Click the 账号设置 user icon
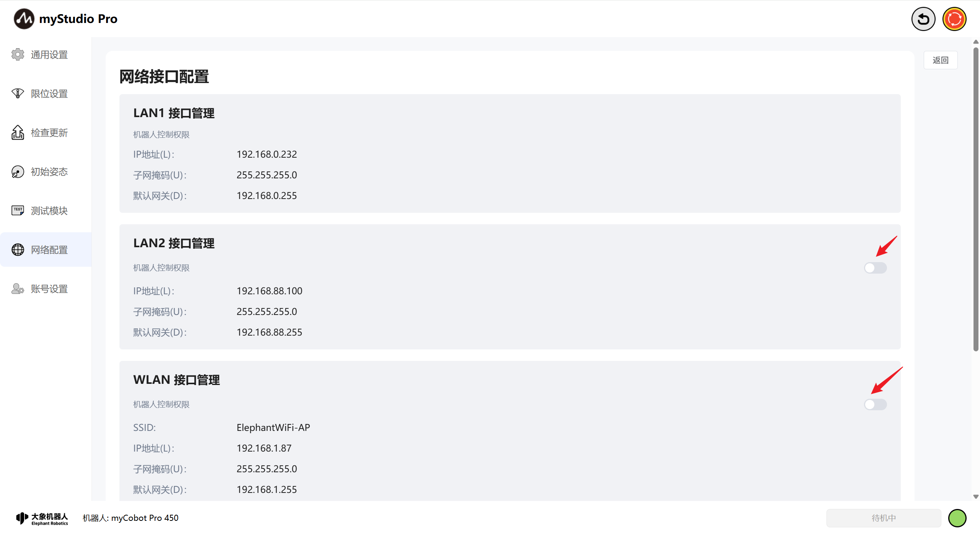This screenshot has width=980, height=535. (x=18, y=289)
